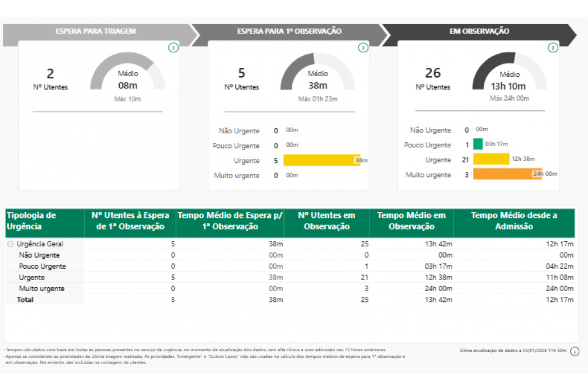Screen dimensions: 588x392
Task: Open info icon beside last data update
Action: pyautogui.click(x=575, y=352)
